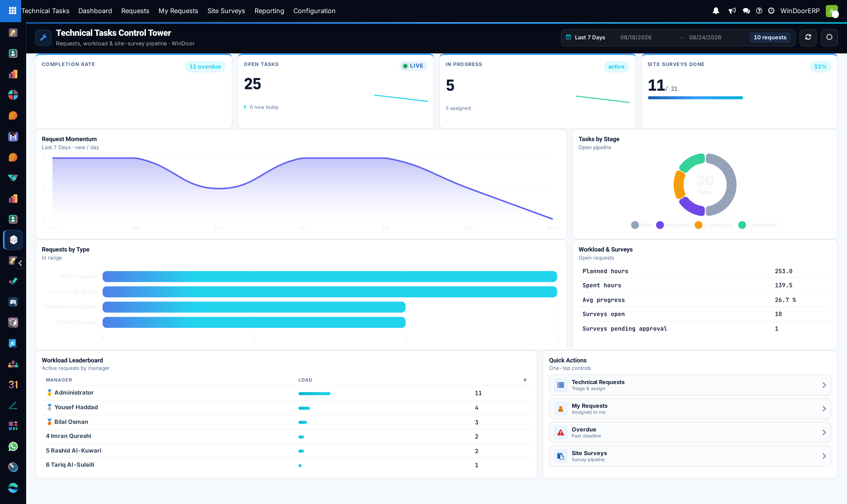Click the Planned hours value 253.0
This screenshot has height=504, width=847.
(783, 271)
